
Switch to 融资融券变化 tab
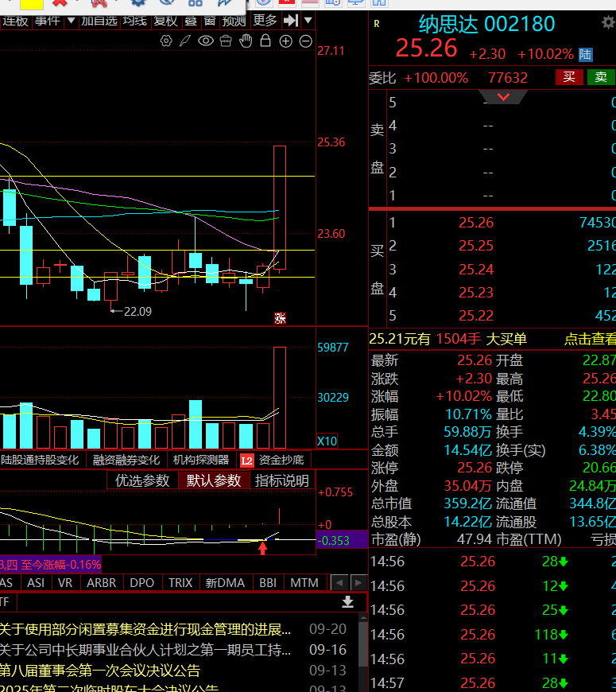126,461
